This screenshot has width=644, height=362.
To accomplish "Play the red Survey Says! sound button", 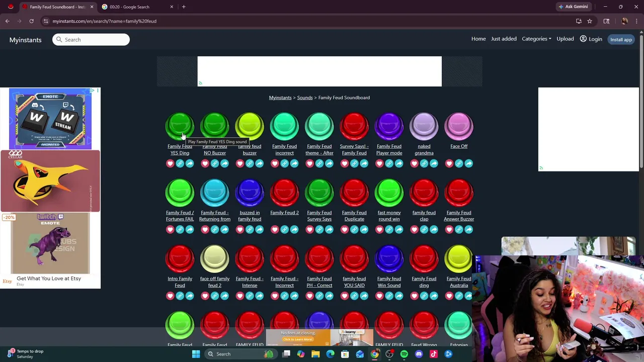I will coord(354,126).
